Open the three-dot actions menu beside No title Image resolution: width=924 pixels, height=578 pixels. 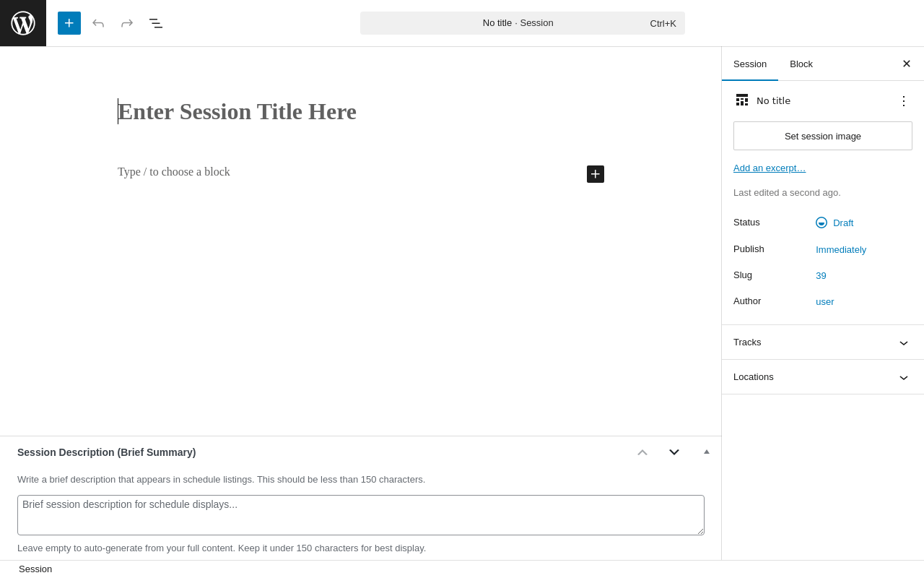point(904,101)
